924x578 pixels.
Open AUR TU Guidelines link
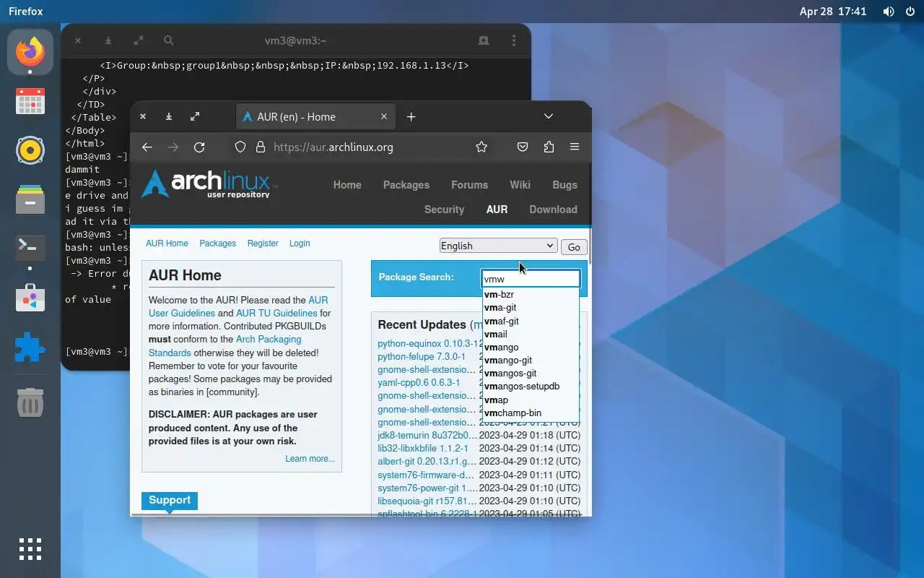click(x=276, y=313)
